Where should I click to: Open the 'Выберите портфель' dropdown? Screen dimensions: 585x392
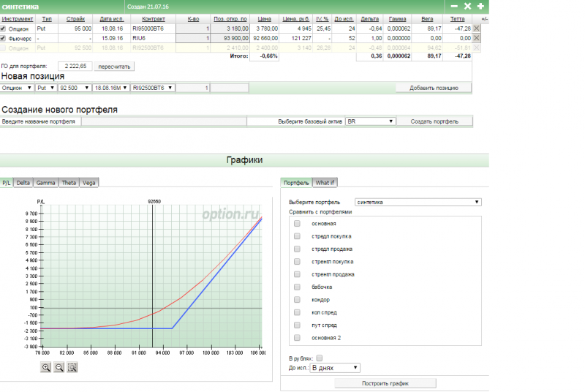click(417, 202)
